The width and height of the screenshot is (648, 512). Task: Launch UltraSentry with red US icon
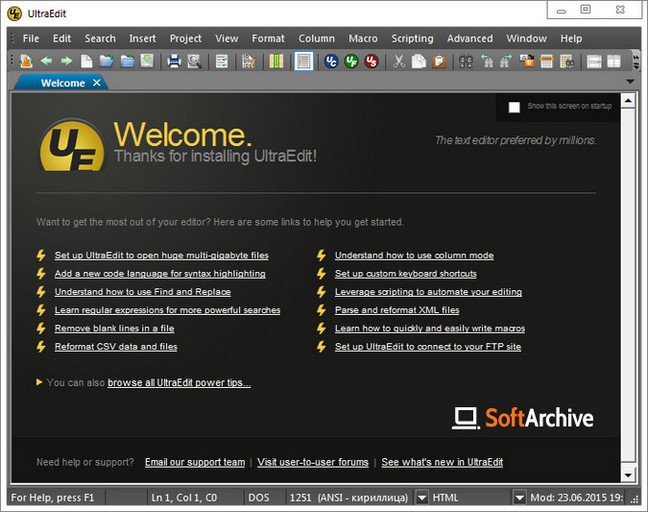[x=372, y=61]
